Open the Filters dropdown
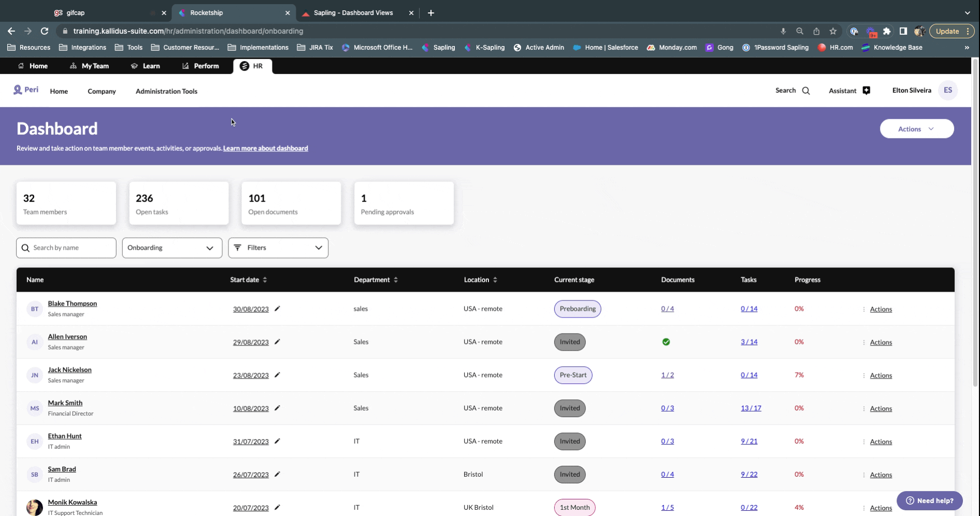The image size is (980, 516). 278,248
